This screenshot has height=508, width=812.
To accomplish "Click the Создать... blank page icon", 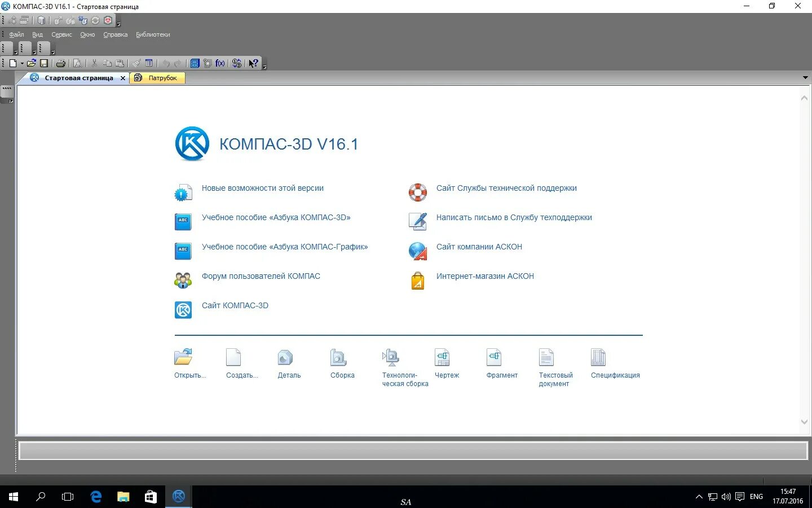I will (x=233, y=357).
